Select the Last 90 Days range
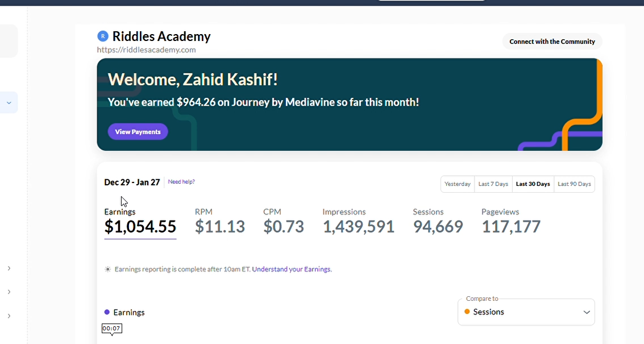 574,184
